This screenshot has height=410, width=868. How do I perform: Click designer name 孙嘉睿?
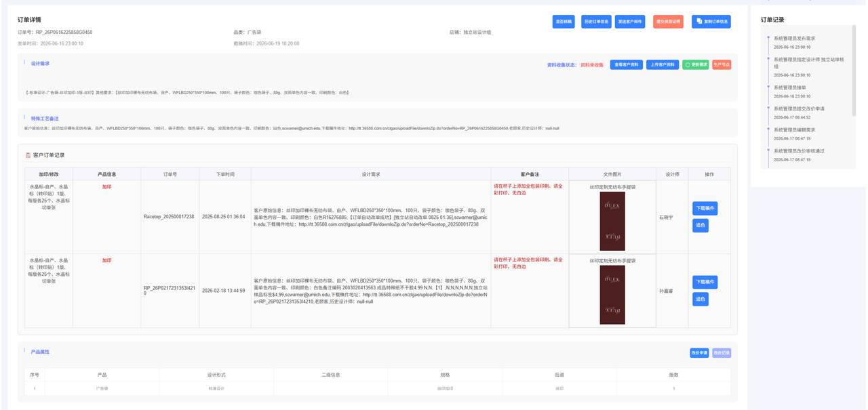(x=666, y=290)
